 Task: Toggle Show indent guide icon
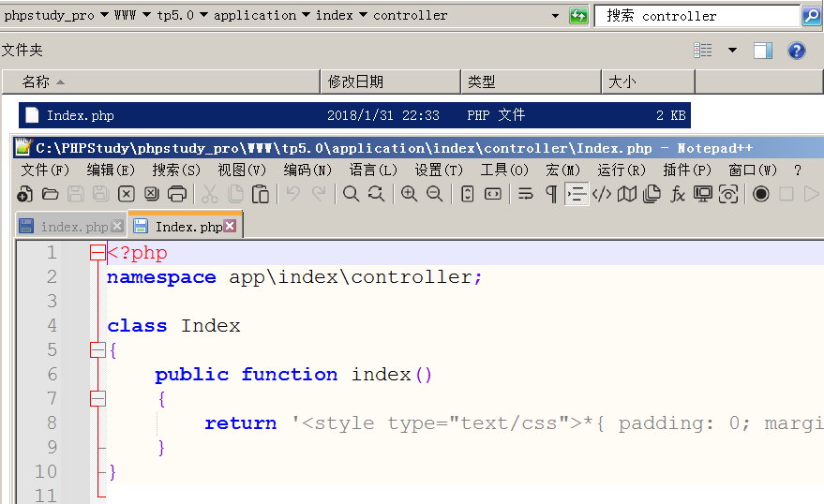[x=577, y=194]
